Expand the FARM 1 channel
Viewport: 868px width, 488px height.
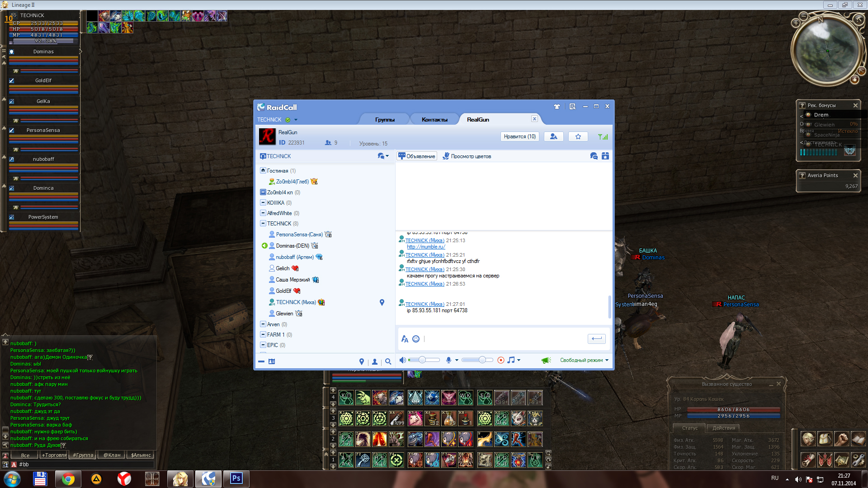click(263, 334)
